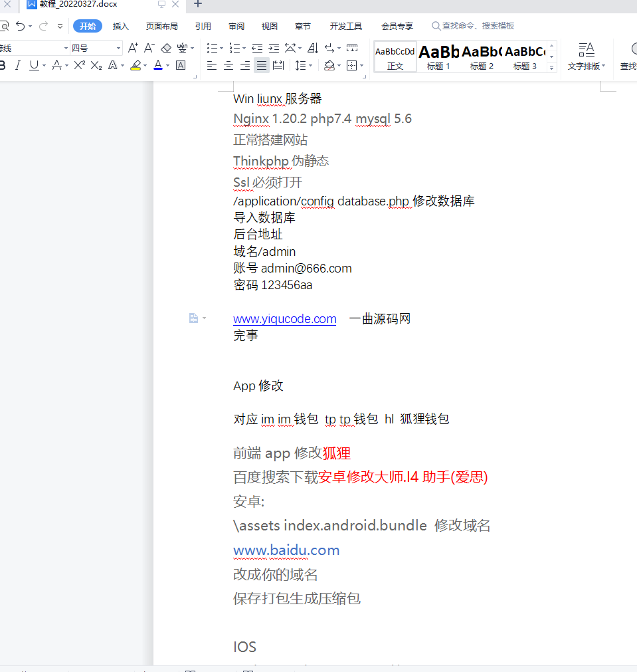Screen dimensions: 637x672
Task: Open the highlight color dropdown arrow
Action: pyautogui.click(x=145, y=66)
